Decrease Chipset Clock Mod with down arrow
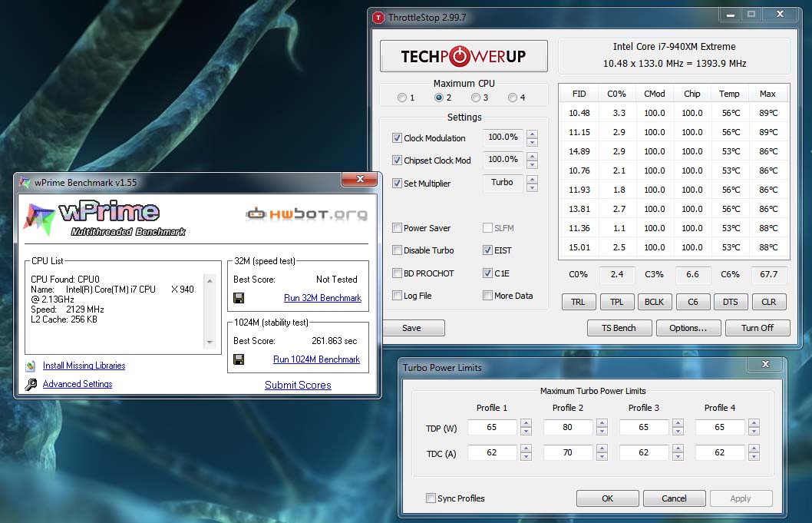 point(532,165)
